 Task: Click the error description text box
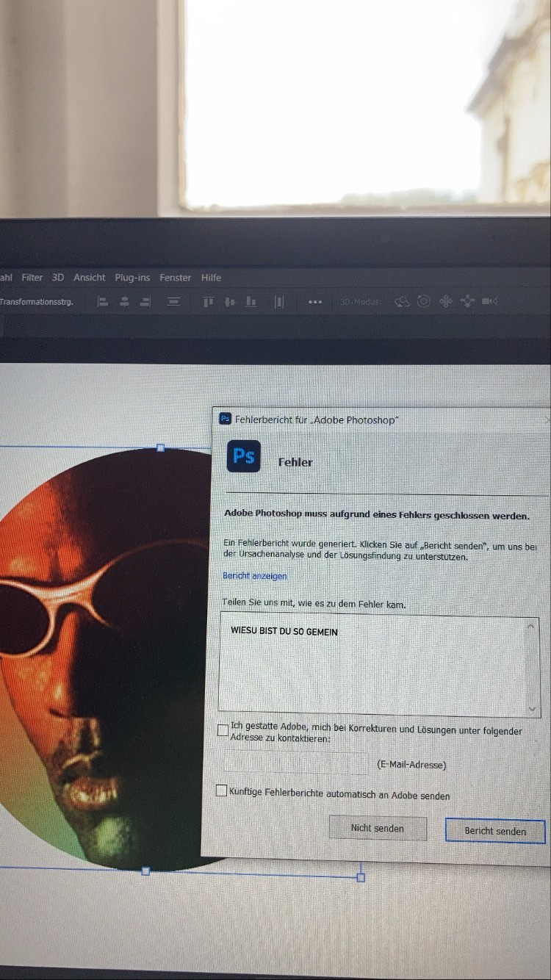379,666
